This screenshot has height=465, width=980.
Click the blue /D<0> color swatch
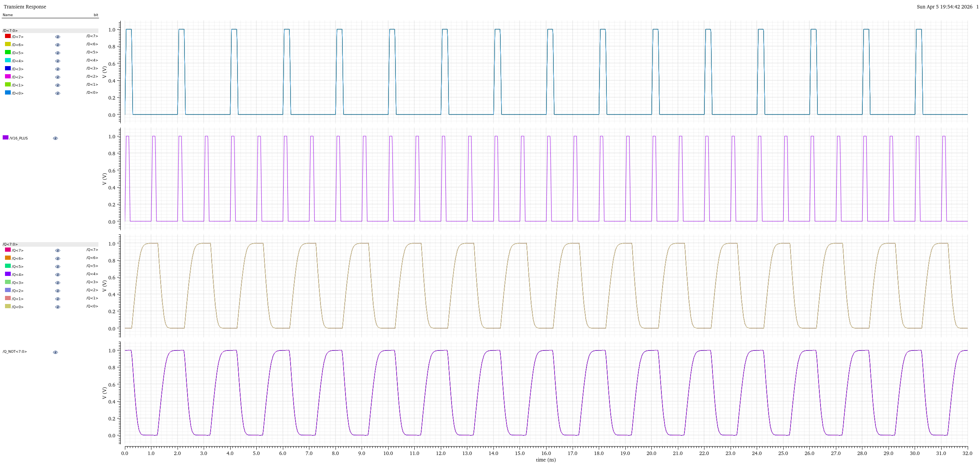tap(8, 93)
